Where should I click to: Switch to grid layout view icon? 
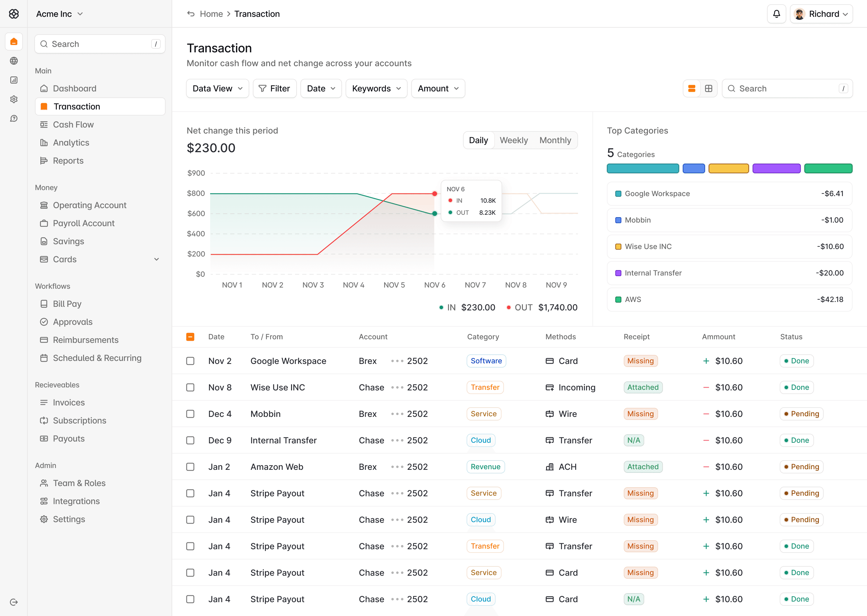coord(708,88)
